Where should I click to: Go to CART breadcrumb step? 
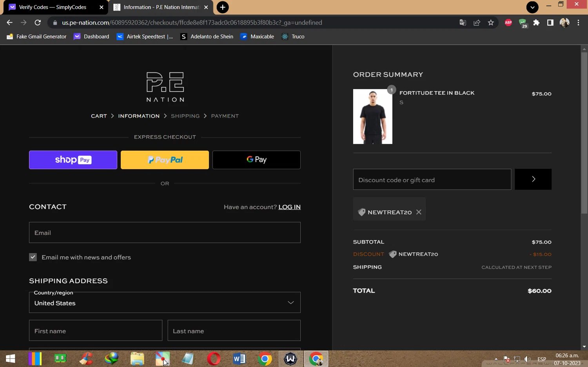point(99,116)
